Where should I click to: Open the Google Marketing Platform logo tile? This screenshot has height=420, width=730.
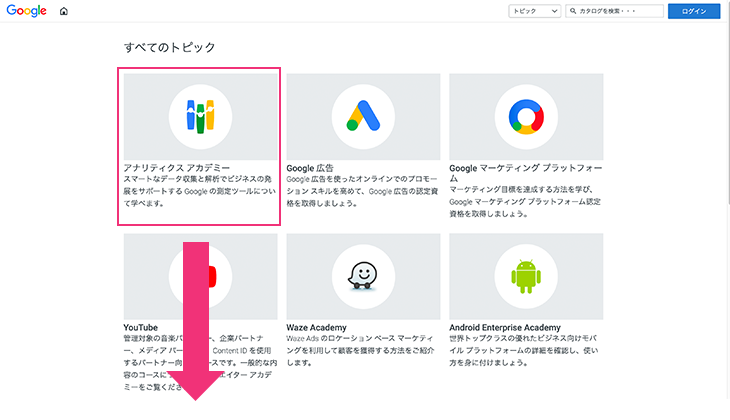click(526, 116)
